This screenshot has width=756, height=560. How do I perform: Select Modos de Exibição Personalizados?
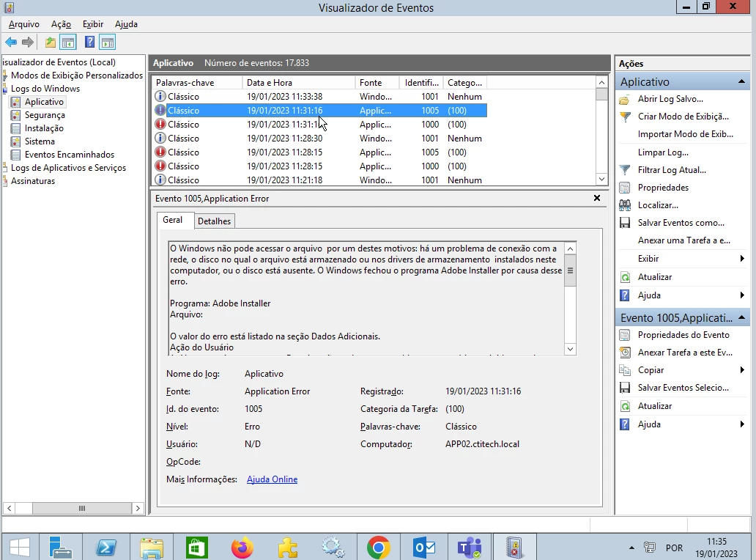tap(77, 75)
